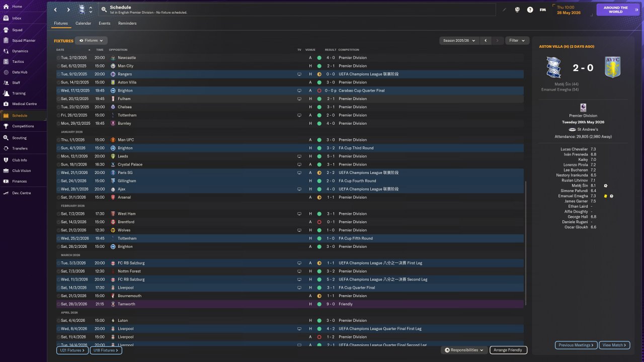Click the back navigation arrow
This screenshot has width=644, height=362.
pos(55,10)
